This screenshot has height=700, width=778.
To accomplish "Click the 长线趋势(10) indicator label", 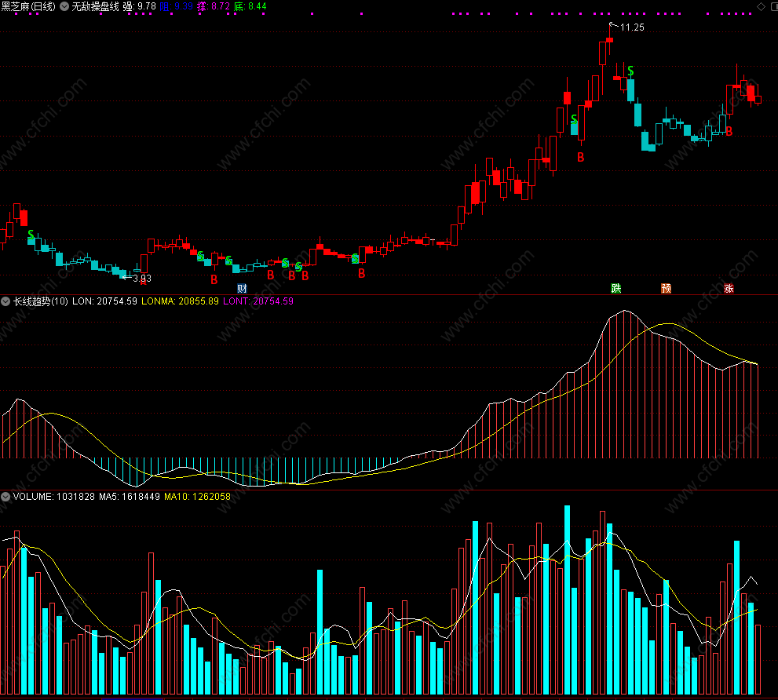I will click(41, 301).
